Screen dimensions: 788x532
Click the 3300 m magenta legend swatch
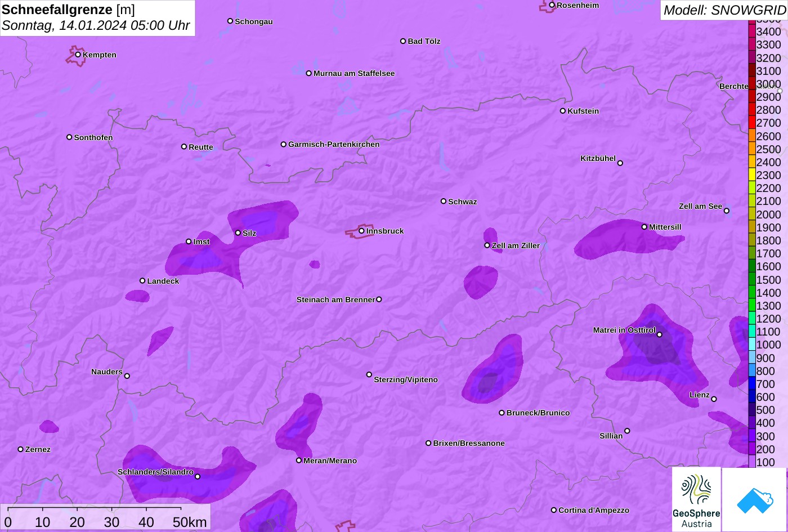(x=751, y=44)
